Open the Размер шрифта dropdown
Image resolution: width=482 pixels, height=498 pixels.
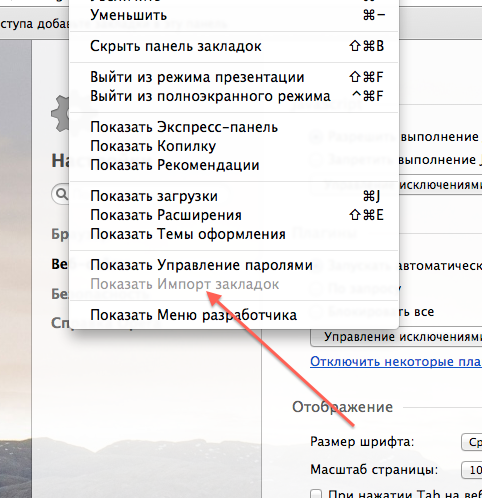pyautogui.click(x=471, y=442)
